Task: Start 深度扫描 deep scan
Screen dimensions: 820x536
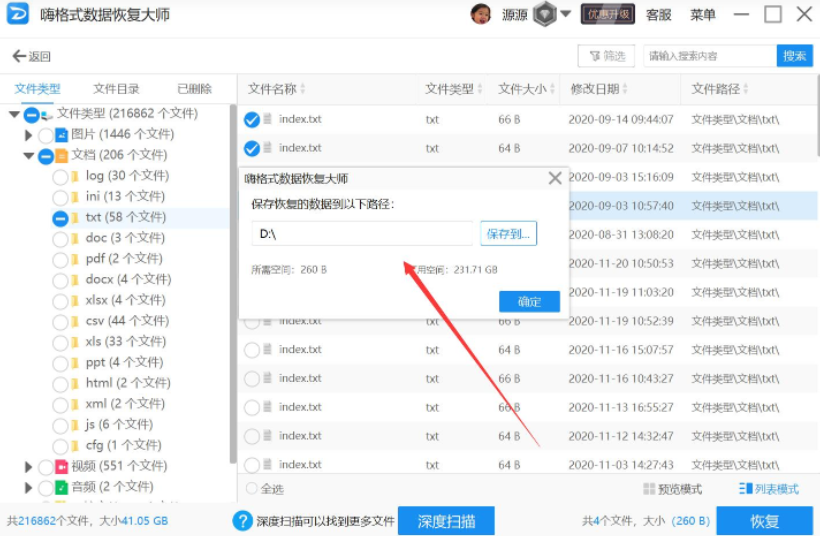Action: [x=446, y=521]
